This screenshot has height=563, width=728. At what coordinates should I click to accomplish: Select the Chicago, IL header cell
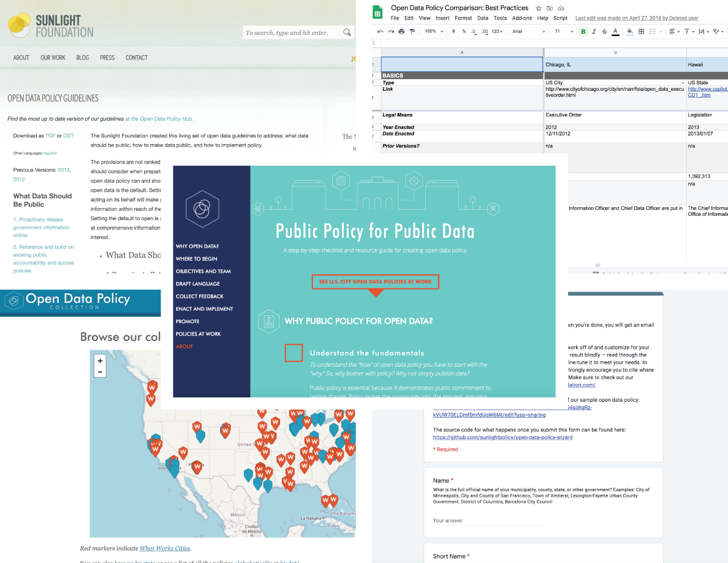point(615,64)
